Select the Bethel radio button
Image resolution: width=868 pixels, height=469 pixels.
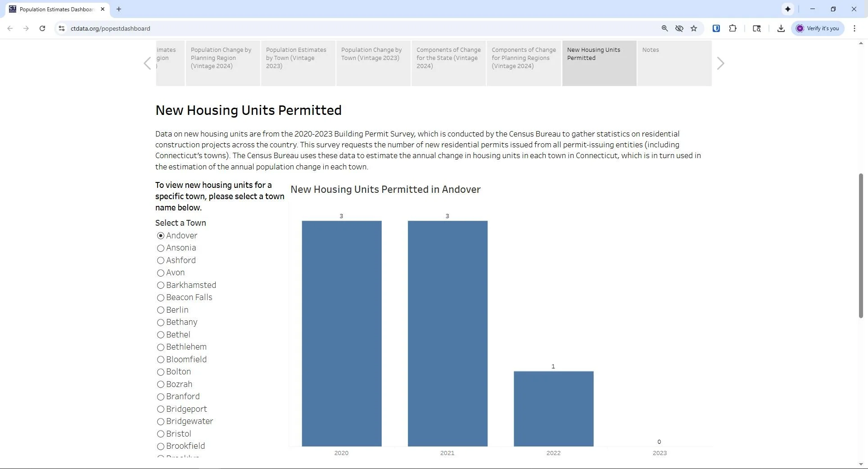pyautogui.click(x=160, y=335)
